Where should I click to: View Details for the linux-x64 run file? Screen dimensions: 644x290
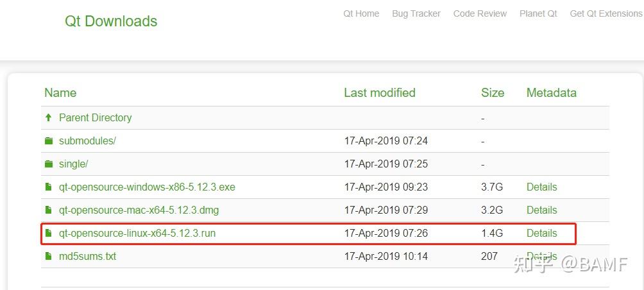click(541, 234)
